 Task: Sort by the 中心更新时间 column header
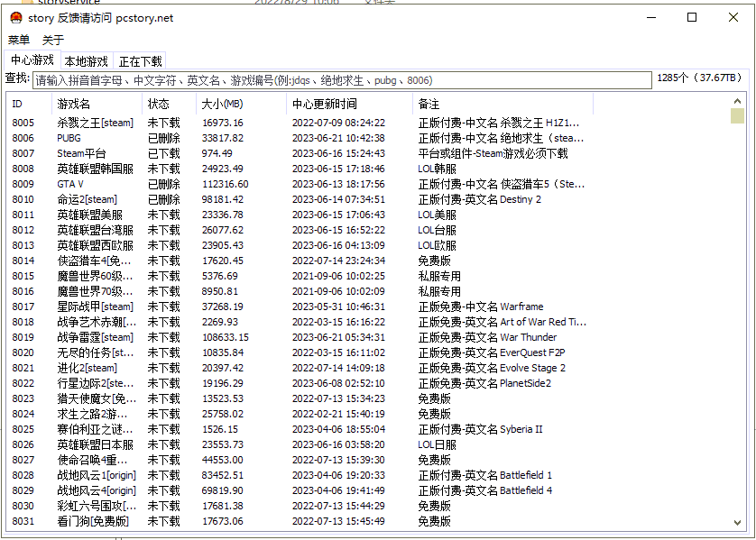(349, 104)
